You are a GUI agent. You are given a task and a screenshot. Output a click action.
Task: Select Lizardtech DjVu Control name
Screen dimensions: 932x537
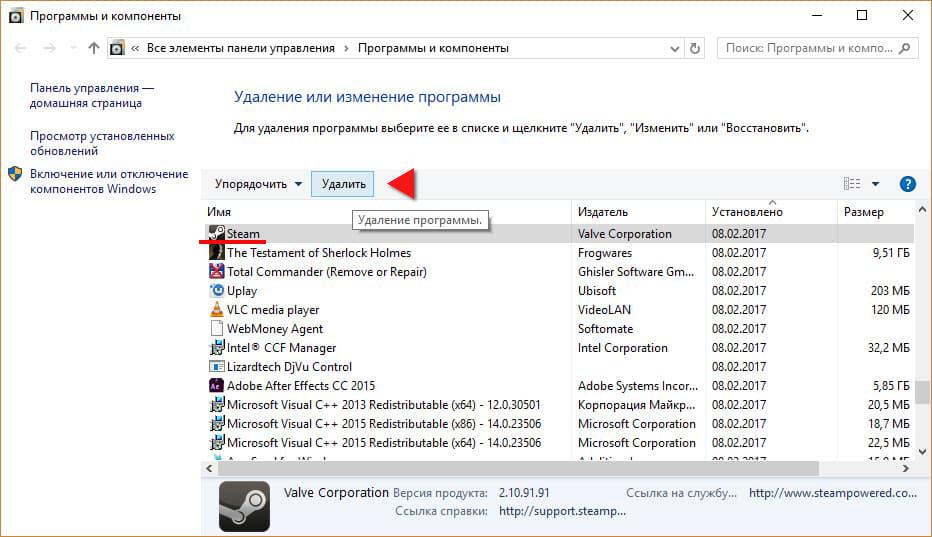point(289,367)
